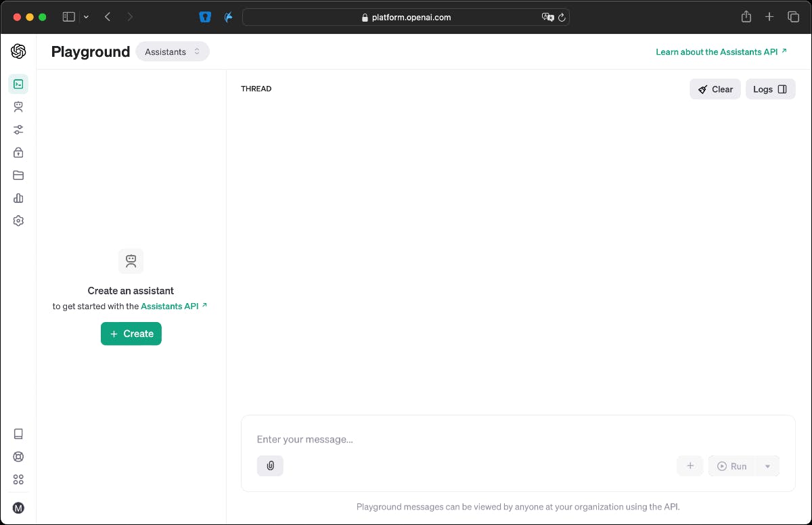Image resolution: width=812 pixels, height=525 pixels.
Task: Go forward in Safari
Action: (x=130, y=17)
